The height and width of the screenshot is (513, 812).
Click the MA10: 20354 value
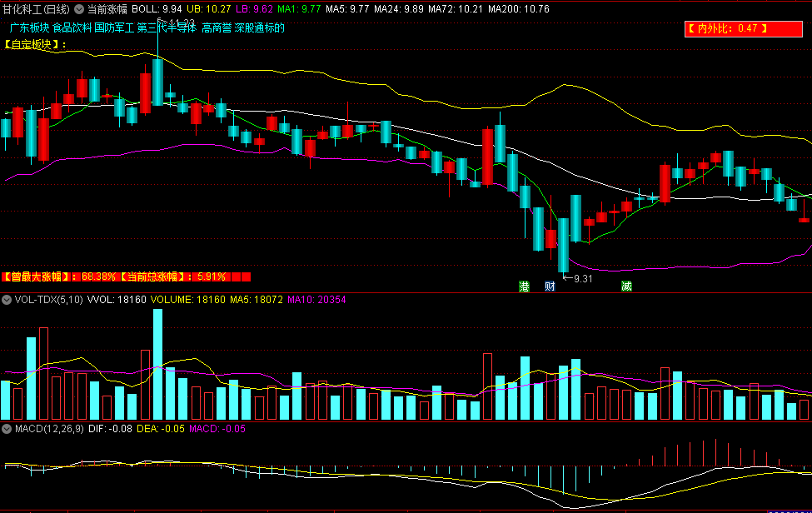(316, 300)
